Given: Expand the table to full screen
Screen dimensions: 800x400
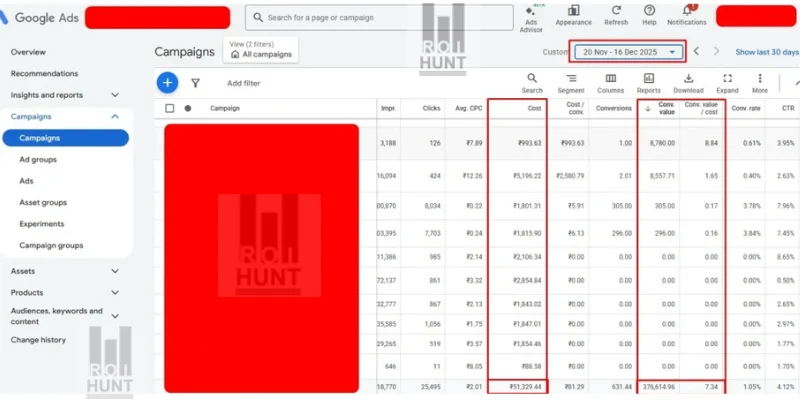Looking at the screenshot, I should click(728, 83).
